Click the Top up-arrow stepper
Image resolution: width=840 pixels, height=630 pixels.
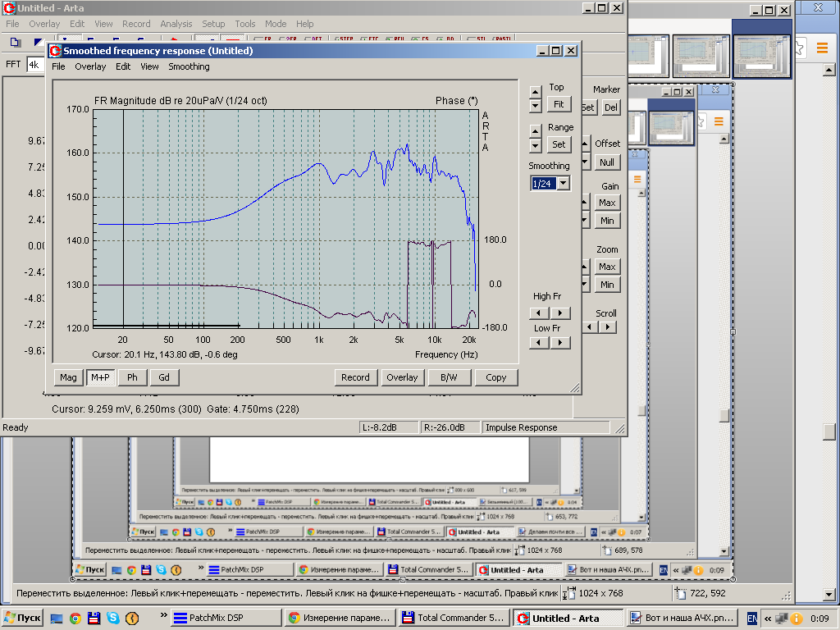[536, 91]
